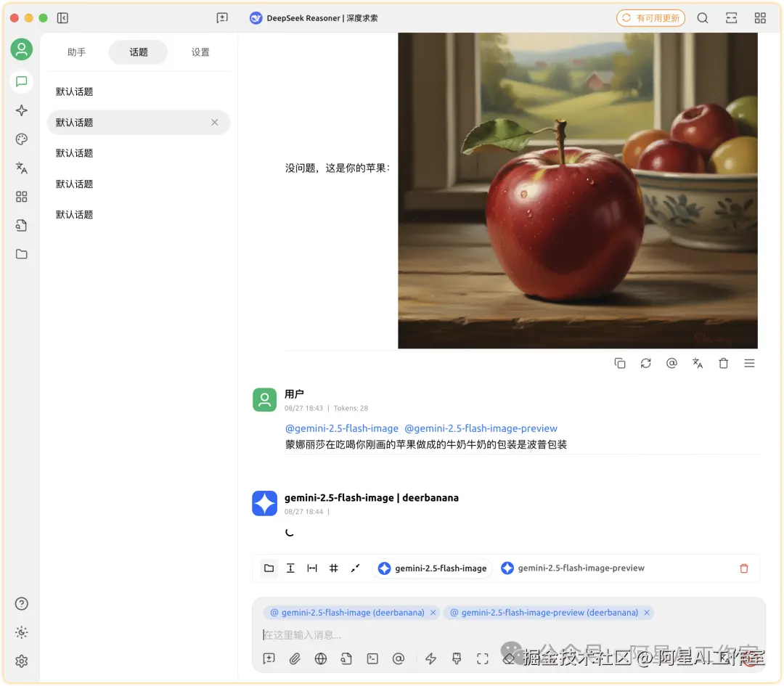Image resolution: width=784 pixels, height=686 pixels.
Task: Click the expand arrows icon in multi-model toolbar
Action: [355, 568]
